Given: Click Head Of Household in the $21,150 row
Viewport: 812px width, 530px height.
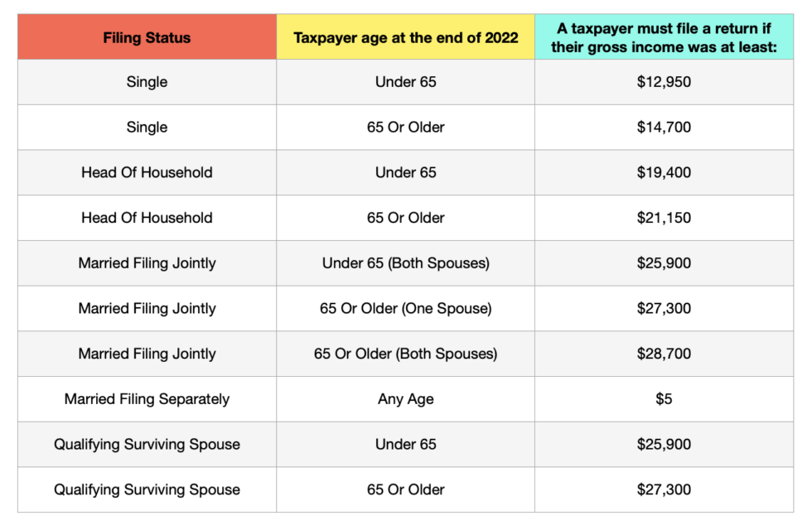Looking at the screenshot, I should click(x=147, y=218).
